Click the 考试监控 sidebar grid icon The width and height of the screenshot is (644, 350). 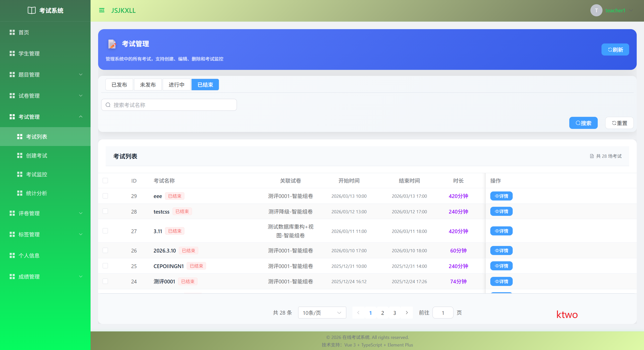pos(20,174)
